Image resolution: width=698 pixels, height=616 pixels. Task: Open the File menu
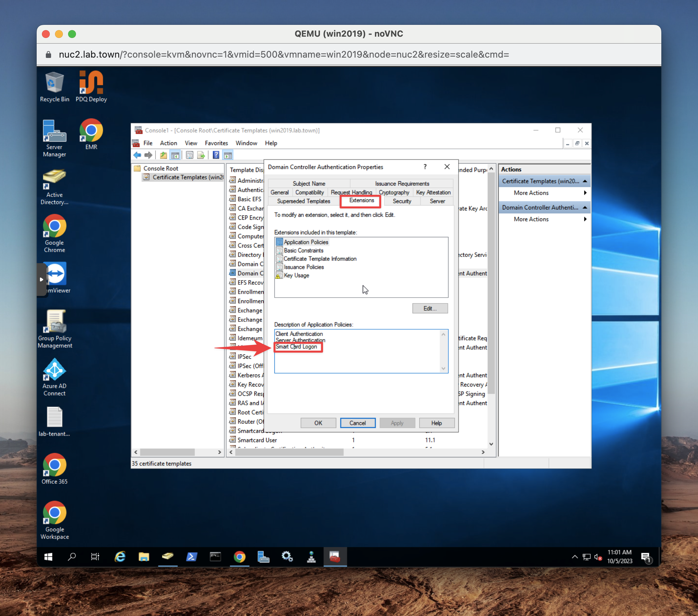[x=148, y=143]
